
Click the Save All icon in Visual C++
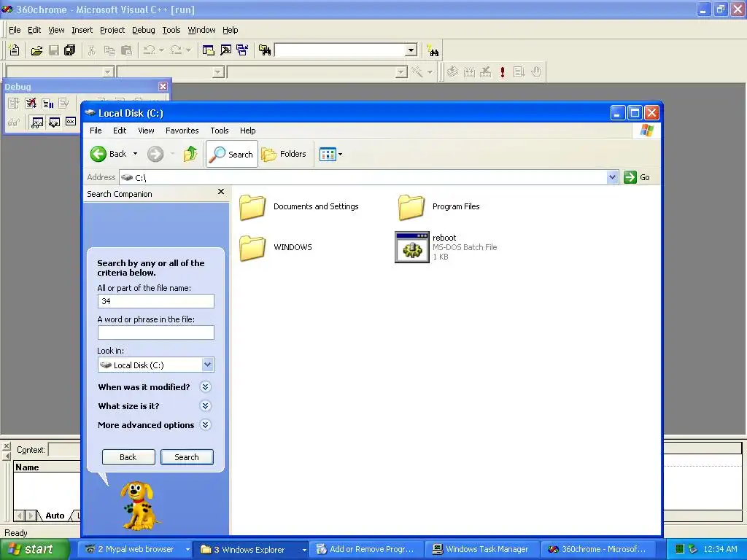point(69,50)
